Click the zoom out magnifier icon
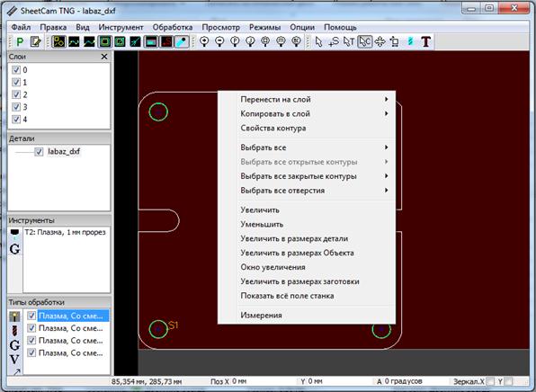Viewport: 536px width, 392px height. coord(219,41)
